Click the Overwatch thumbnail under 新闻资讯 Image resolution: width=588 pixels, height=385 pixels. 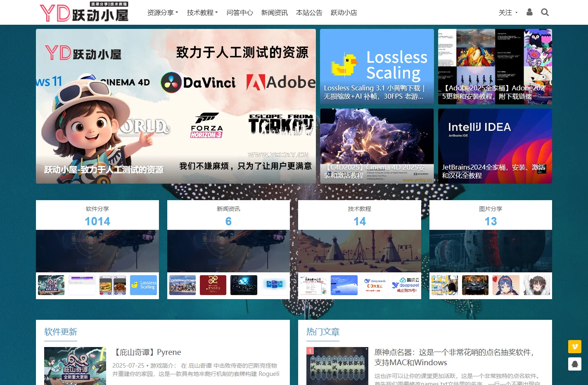(183, 285)
